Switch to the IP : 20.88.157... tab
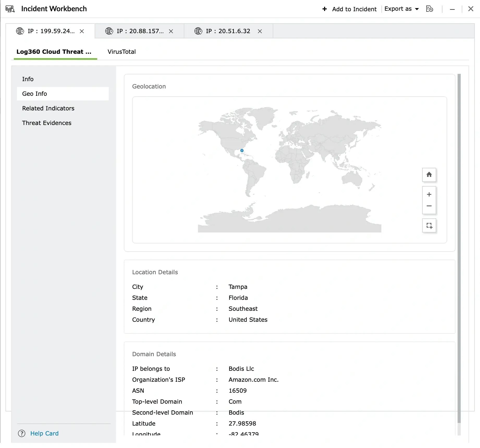 tap(139, 31)
